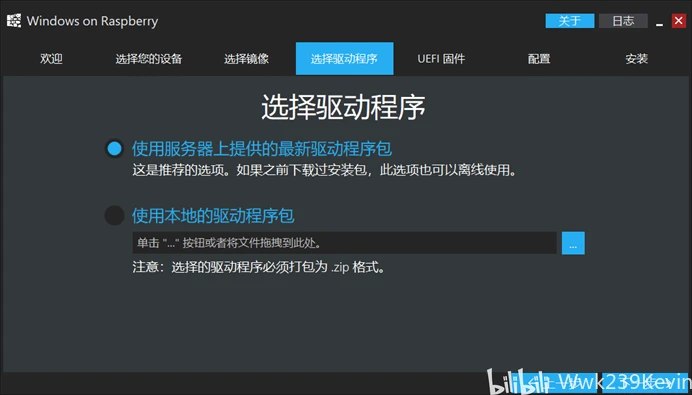Click the Windows on Raspberry app logo icon
Image resolution: width=692 pixels, height=395 pixels.
pyautogui.click(x=14, y=21)
